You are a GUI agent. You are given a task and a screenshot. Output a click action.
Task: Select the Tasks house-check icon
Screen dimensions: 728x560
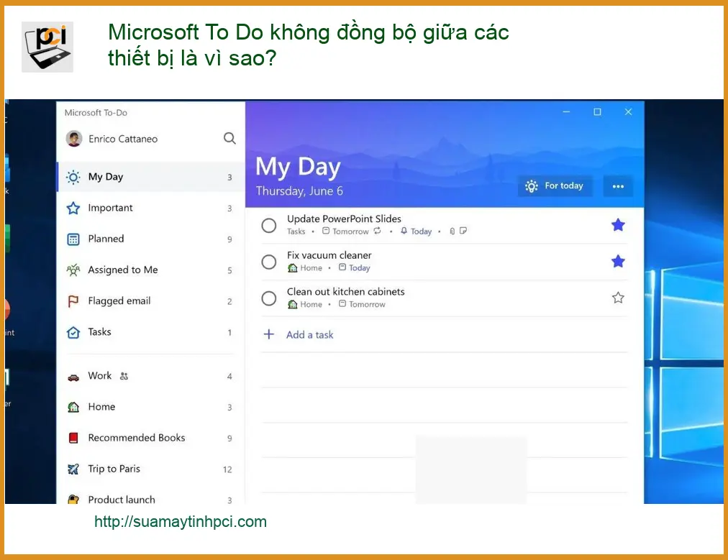(73, 333)
